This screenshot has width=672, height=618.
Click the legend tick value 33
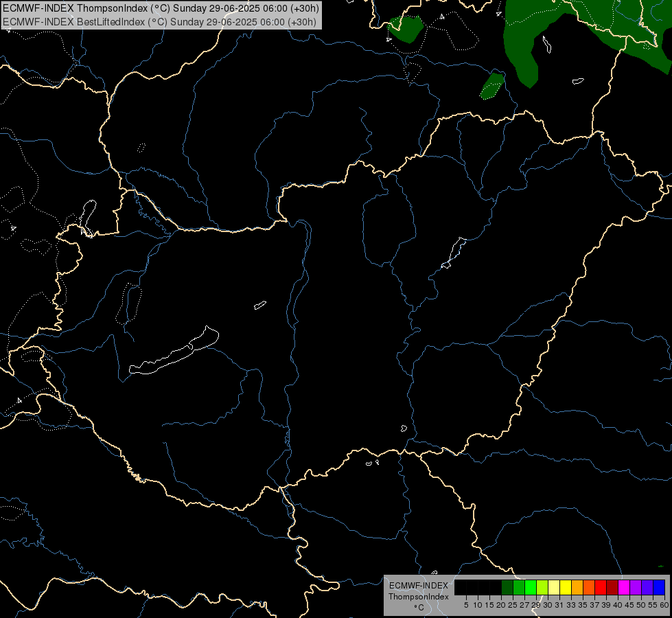pyautogui.click(x=571, y=605)
